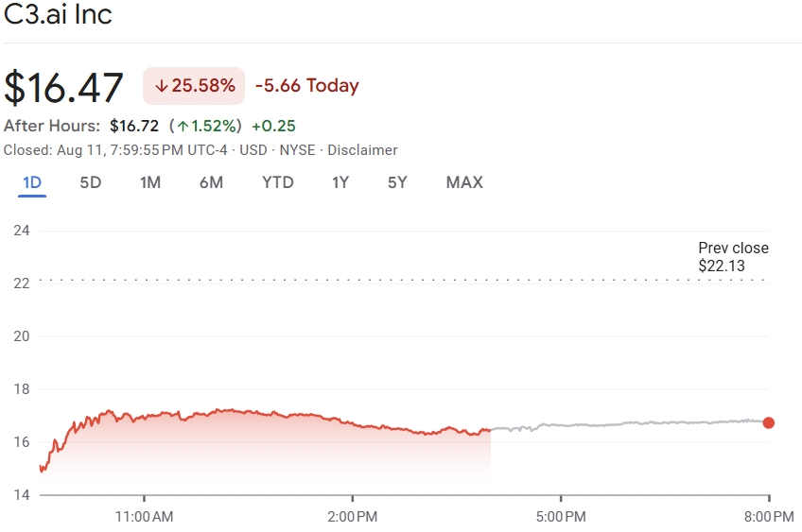This screenshot has height=532, width=802.
Task: Click the 5:00 PM axis label
Action: click(561, 517)
